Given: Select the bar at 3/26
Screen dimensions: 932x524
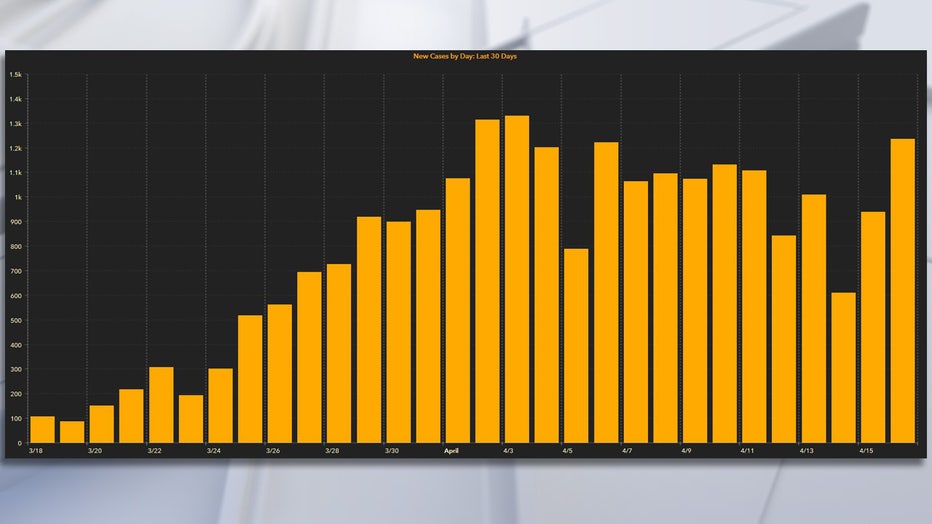Looking at the screenshot, I should [x=279, y=374].
